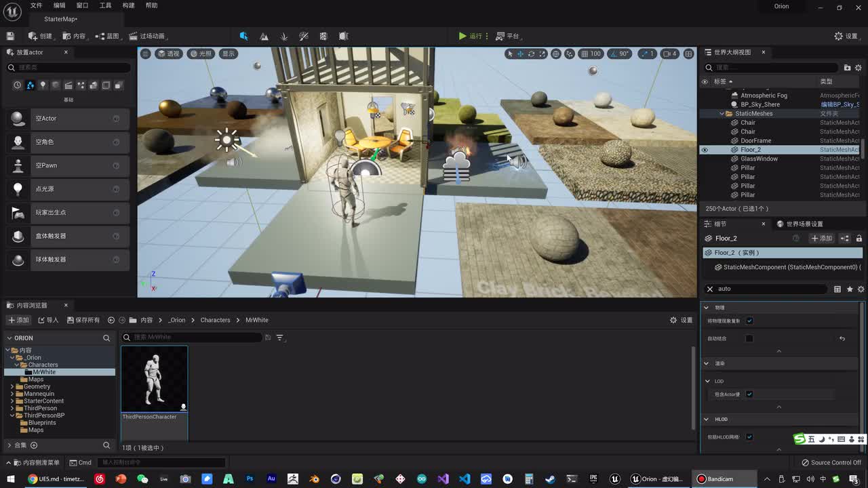Click 添加 button in Details panel

822,239
